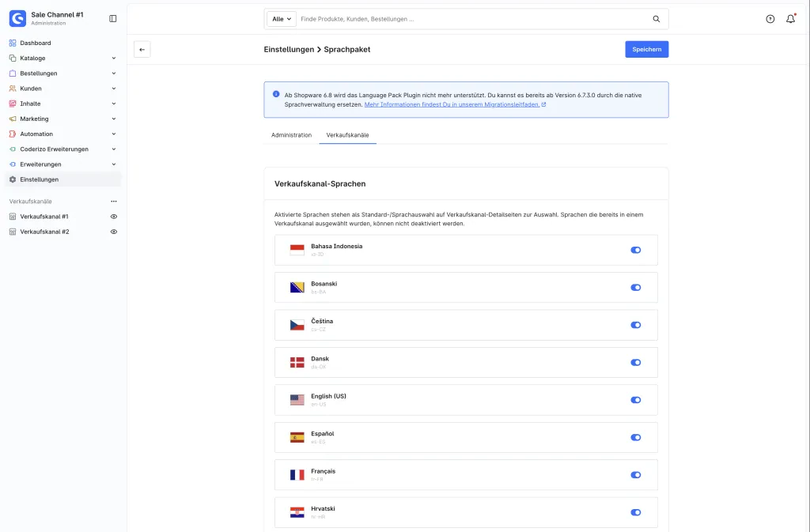Click the Kataloge icon
Viewport: 810px width, 532px height.
coord(13,58)
